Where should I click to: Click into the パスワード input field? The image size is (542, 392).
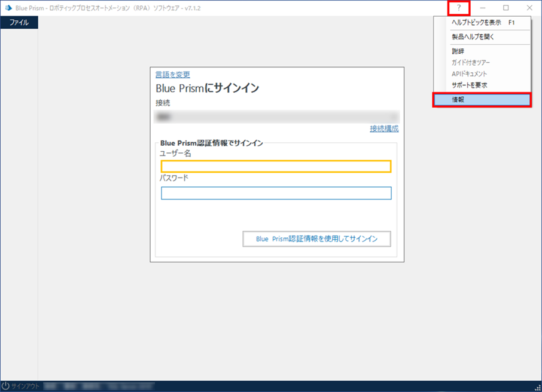tap(276, 193)
